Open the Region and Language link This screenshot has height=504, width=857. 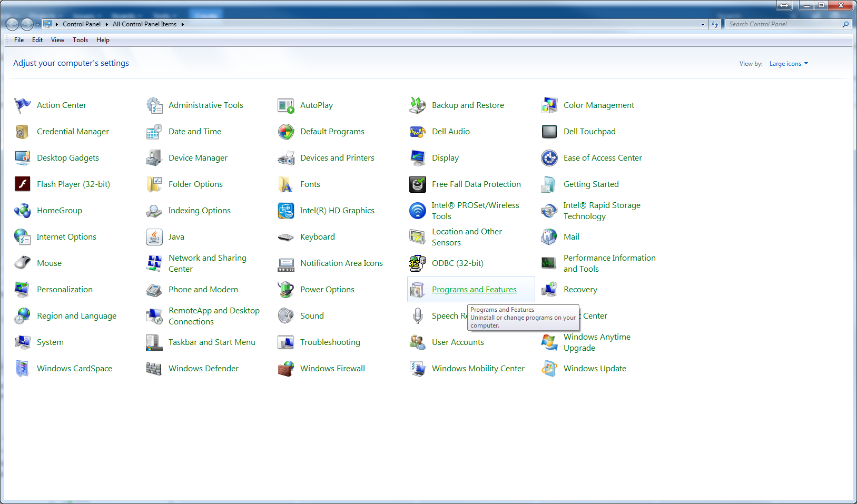click(x=77, y=316)
